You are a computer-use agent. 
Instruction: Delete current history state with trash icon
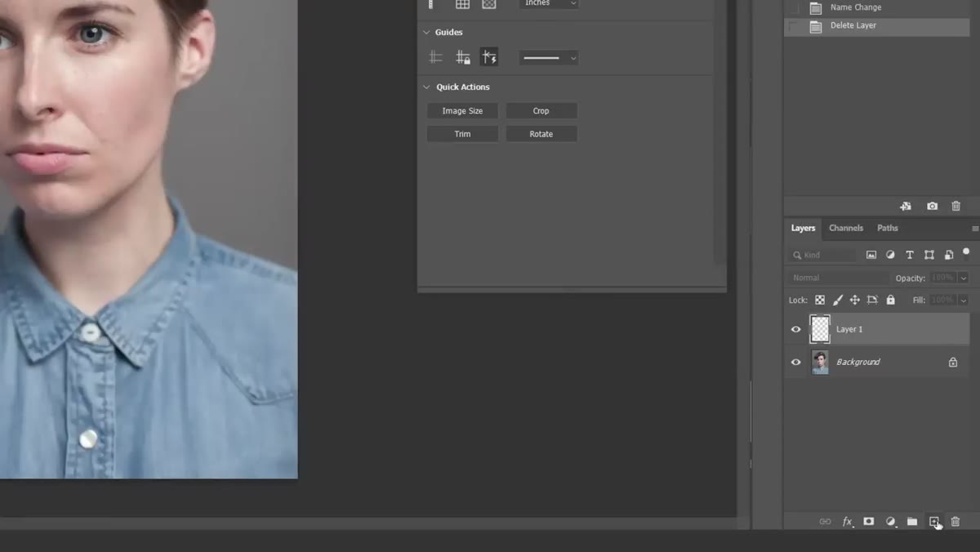pos(956,207)
